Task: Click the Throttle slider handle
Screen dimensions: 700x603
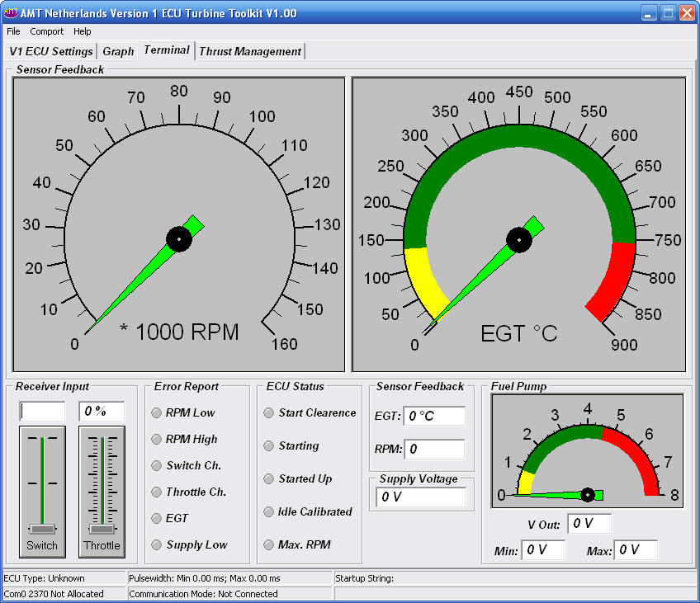Action: [x=102, y=529]
